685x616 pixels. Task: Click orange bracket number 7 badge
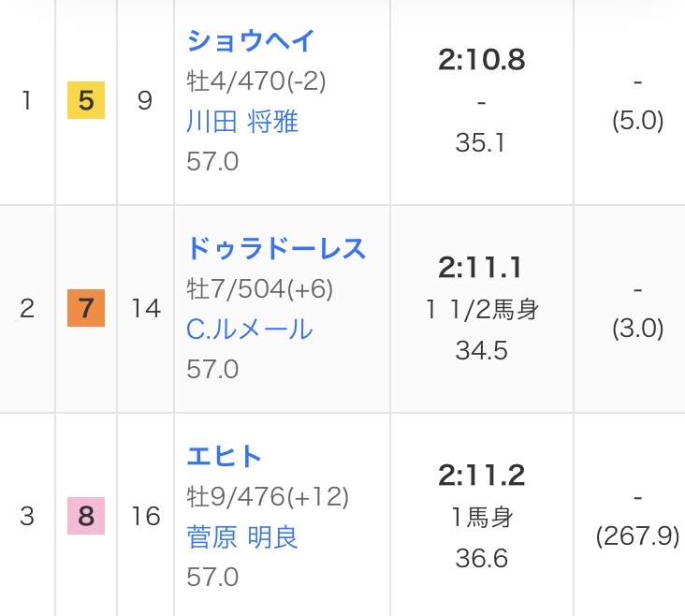click(86, 308)
